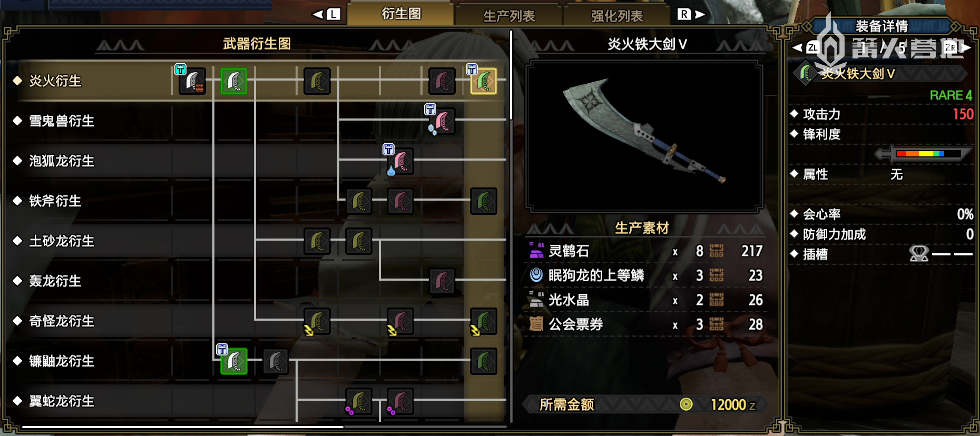
Task: Select the pink sword in 轰龙衍生 row
Action: coord(442,281)
